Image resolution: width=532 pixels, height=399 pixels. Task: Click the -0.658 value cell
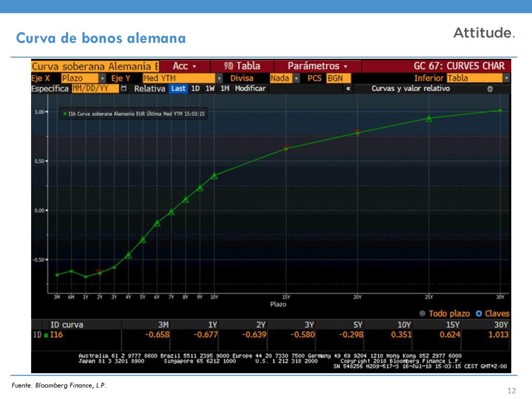tap(157, 335)
